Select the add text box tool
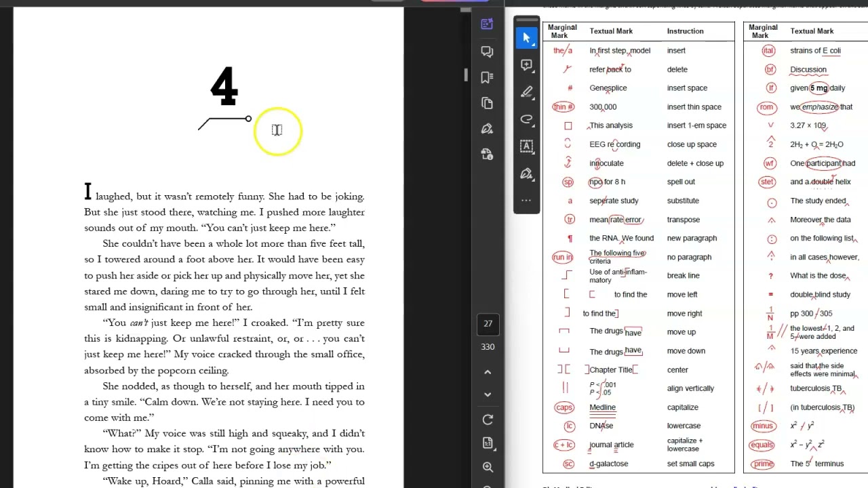 click(527, 146)
